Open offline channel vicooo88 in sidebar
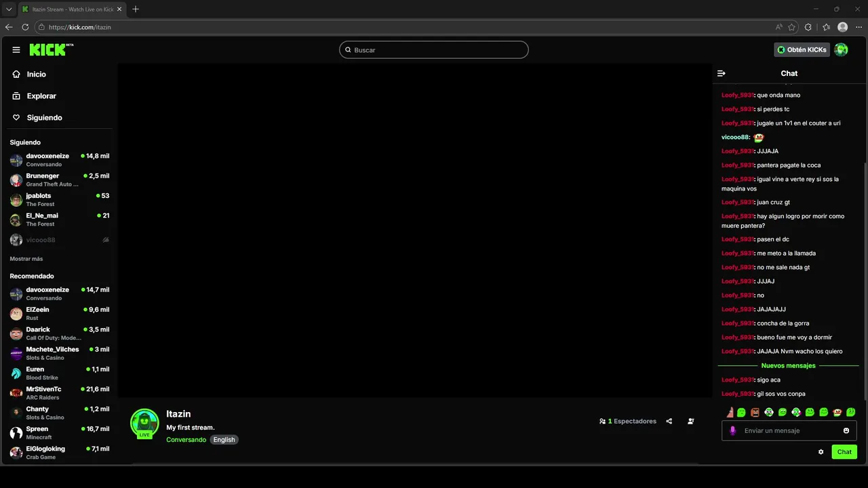 pyautogui.click(x=59, y=240)
